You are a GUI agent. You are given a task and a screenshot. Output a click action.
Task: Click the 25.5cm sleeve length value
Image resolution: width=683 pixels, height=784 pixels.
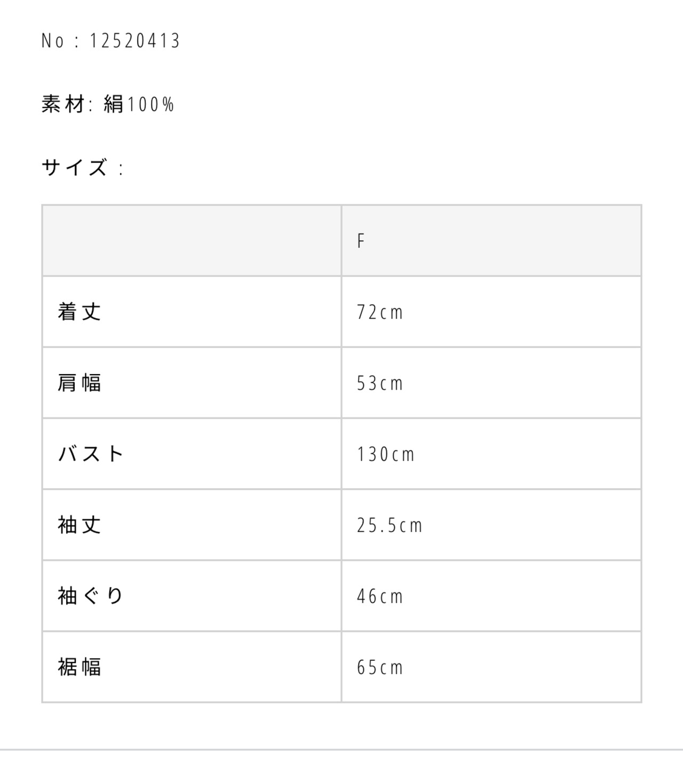tap(390, 526)
